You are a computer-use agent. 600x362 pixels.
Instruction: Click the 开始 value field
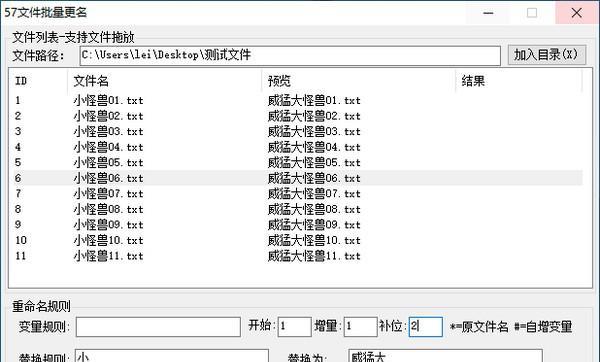coord(294,327)
